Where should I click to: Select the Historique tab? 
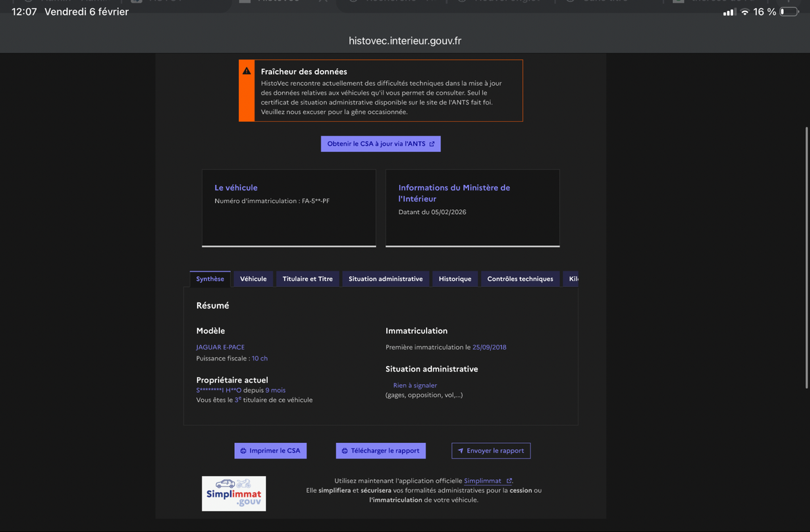(x=455, y=279)
